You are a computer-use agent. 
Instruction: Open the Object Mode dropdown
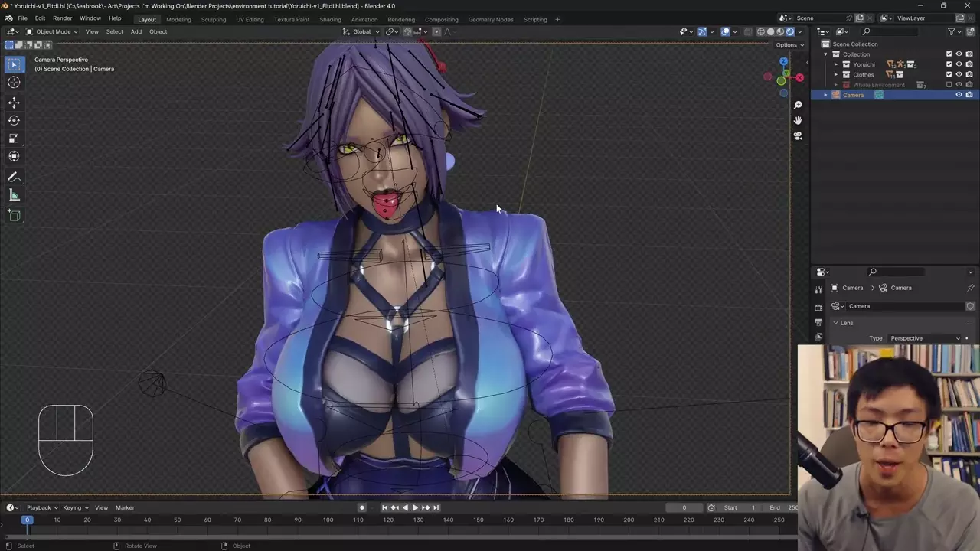(52, 31)
